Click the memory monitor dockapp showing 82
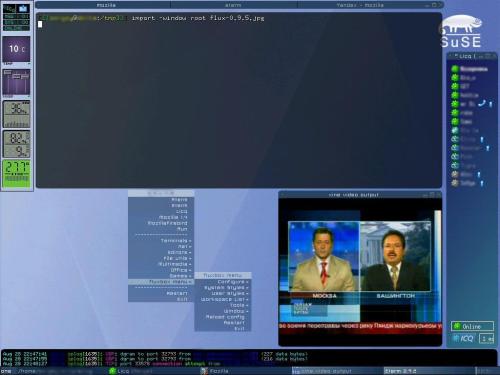 [16, 144]
